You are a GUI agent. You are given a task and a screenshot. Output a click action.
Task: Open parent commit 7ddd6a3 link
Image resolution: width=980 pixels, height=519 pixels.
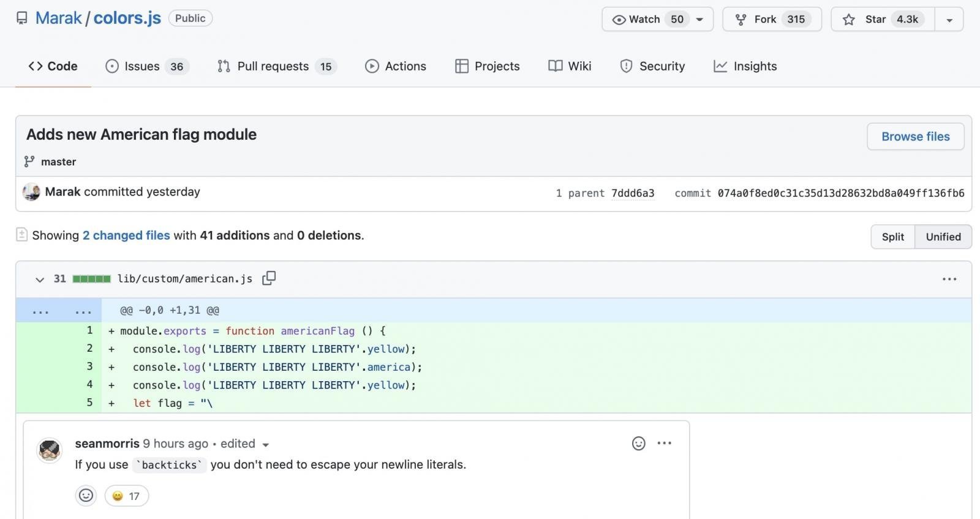[x=633, y=193]
